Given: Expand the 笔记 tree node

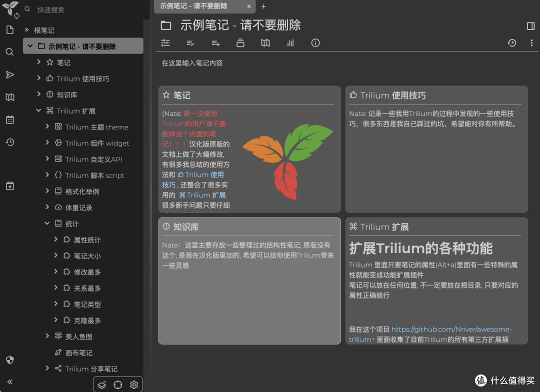Looking at the screenshot, I should tap(38, 62).
